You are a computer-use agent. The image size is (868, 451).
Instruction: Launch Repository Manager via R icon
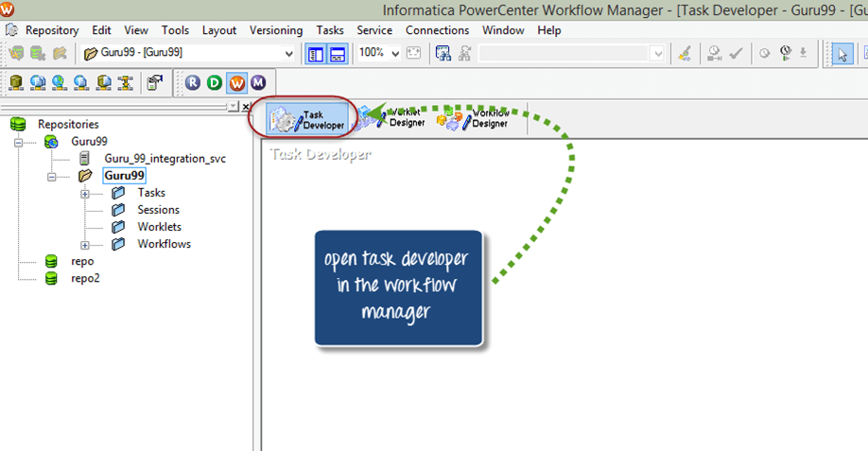[x=193, y=83]
